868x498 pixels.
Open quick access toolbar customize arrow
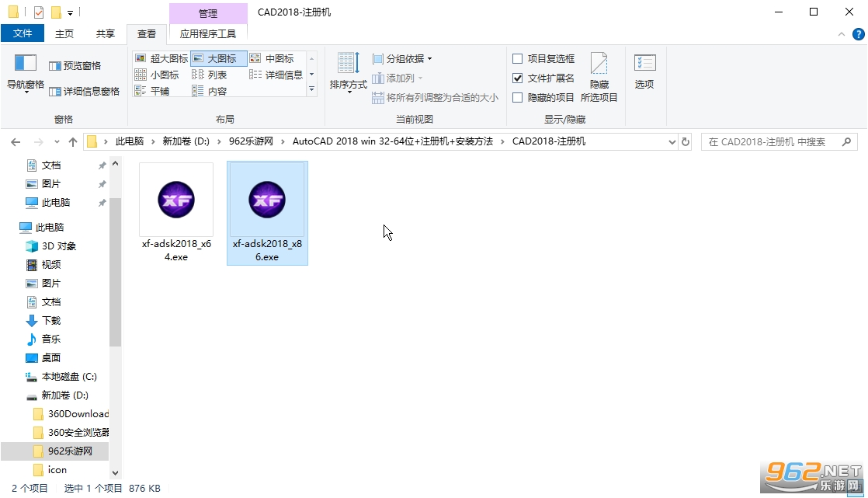coord(71,12)
